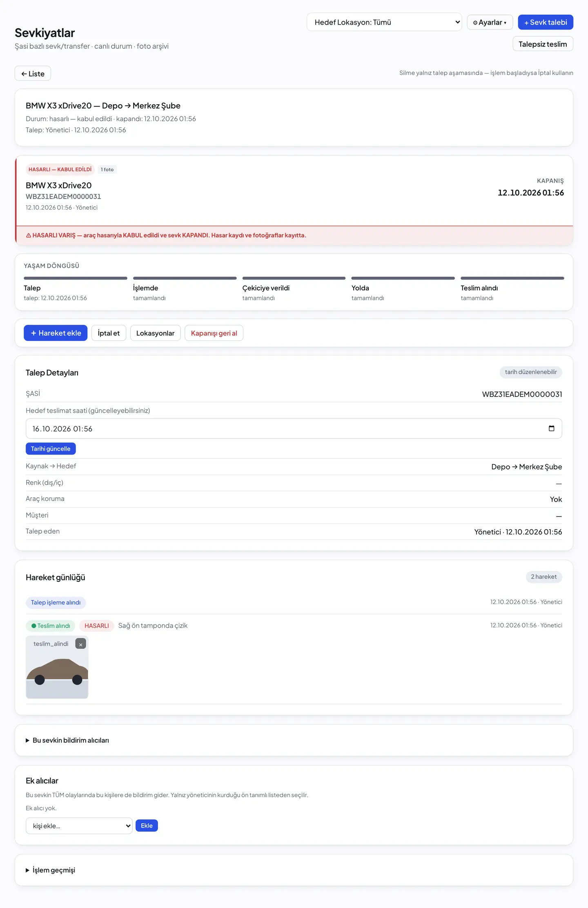Click Kapanışı geri al
Screen dimensions: 588x908
click(214, 333)
